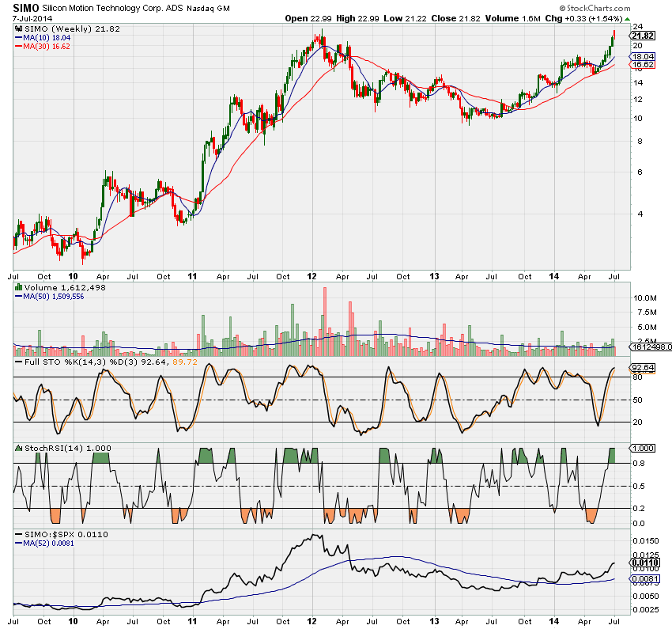The image size is (672, 629).
Task: Select the MA(52) 0.0081 legend entry
Action: 48,544
